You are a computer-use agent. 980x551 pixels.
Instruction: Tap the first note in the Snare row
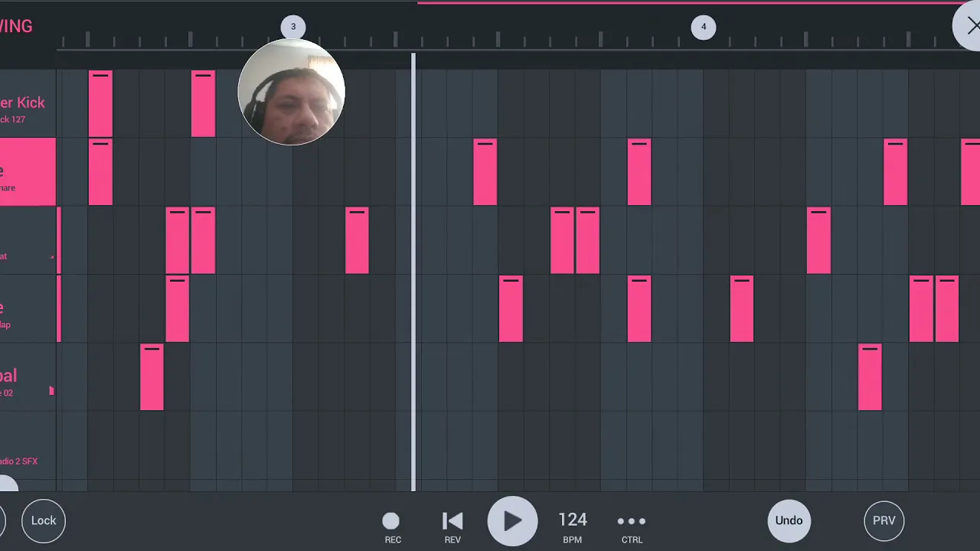coord(100,172)
